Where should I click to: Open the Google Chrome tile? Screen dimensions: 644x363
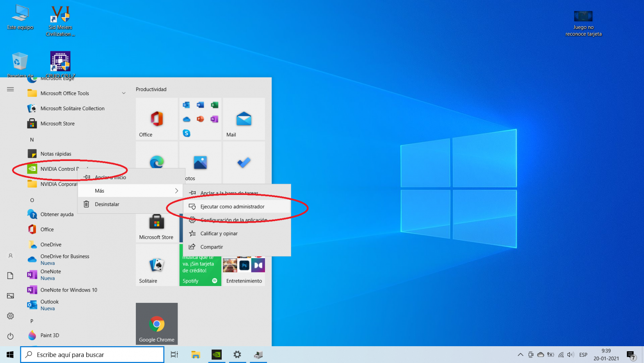click(x=157, y=324)
